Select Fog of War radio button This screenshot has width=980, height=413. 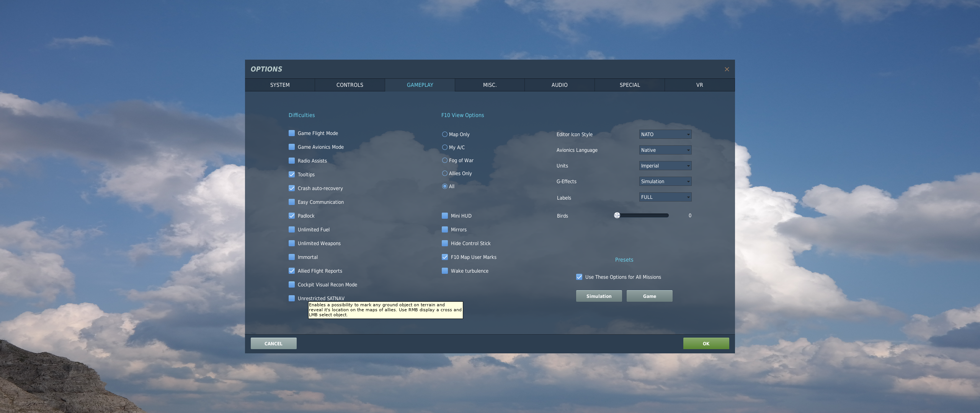(444, 160)
